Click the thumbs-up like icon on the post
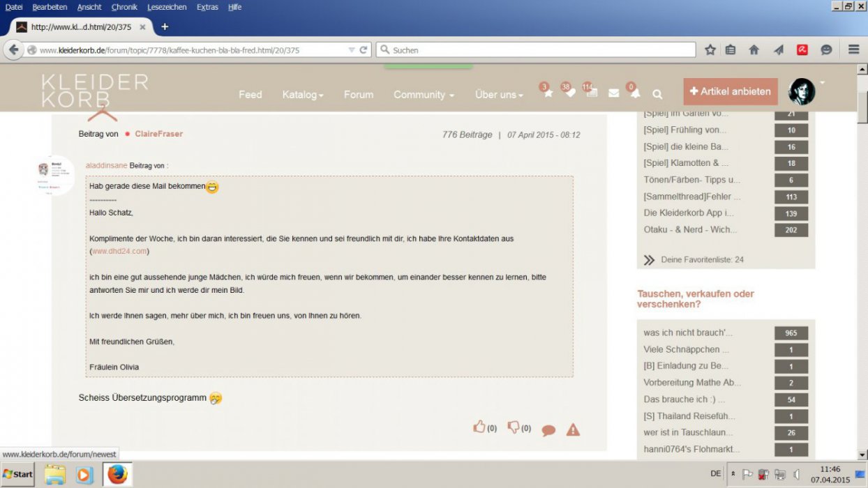This screenshot has width=868, height=488. click(479, 427)
